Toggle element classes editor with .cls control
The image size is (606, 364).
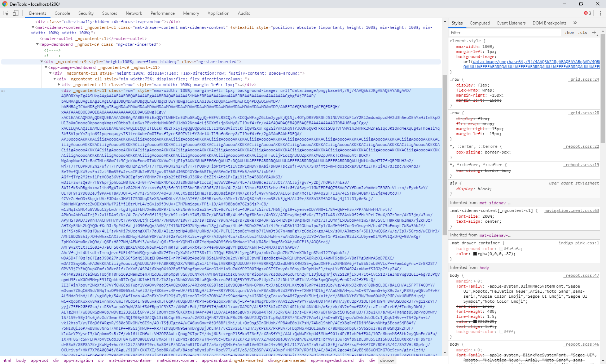[x=582, y=32]
